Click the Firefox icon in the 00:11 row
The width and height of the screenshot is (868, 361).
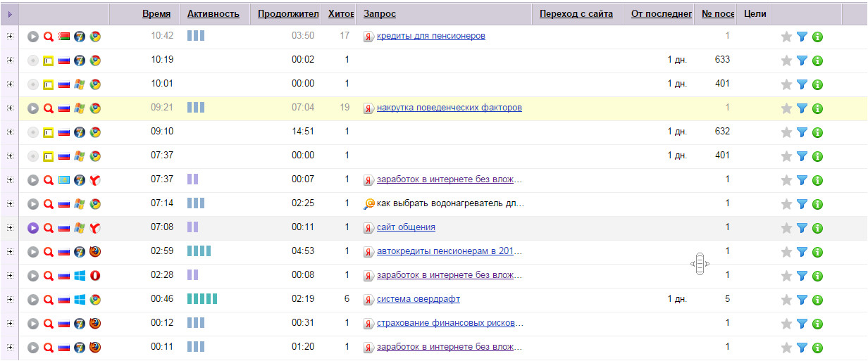95,348
